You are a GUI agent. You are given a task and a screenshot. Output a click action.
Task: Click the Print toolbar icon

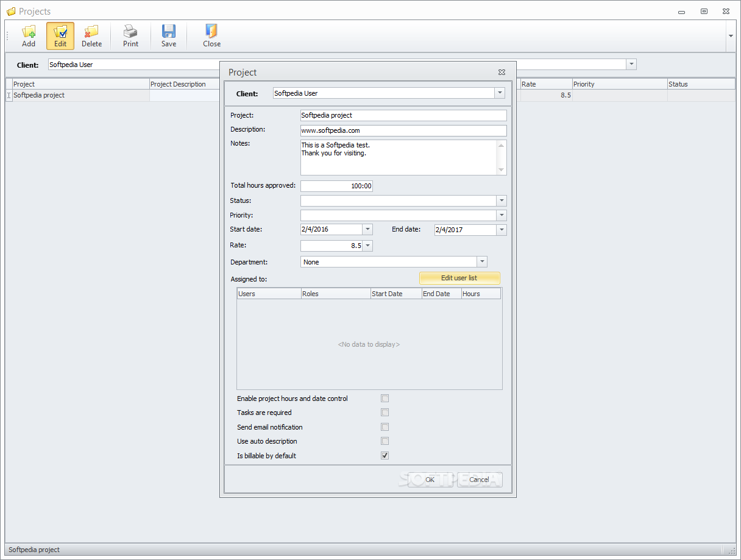[x=130, y=36]
